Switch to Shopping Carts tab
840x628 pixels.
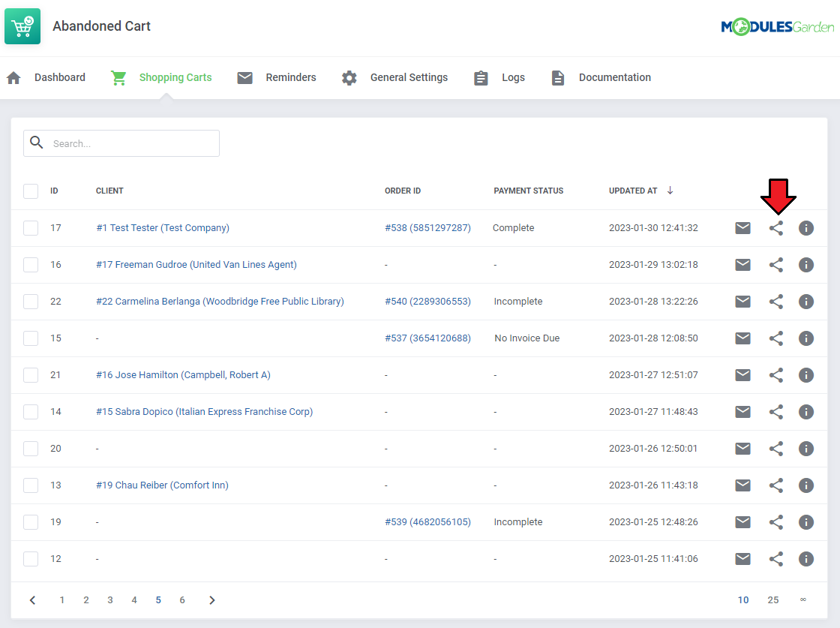(161, 78)
